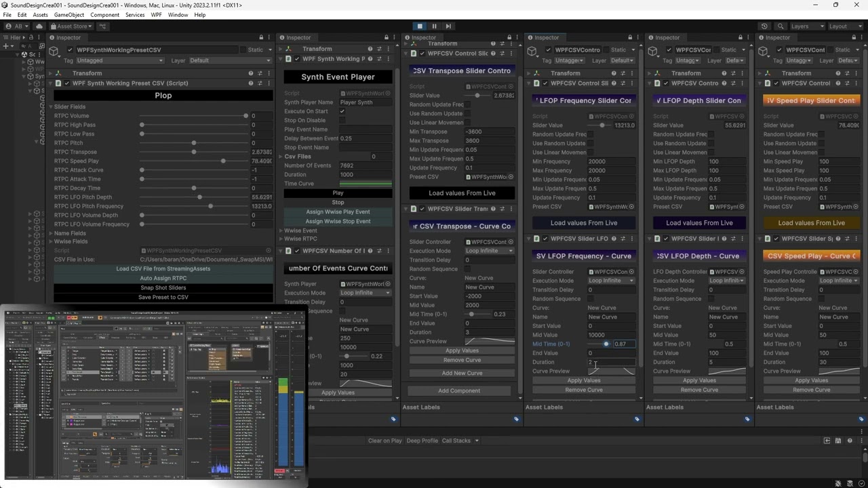
Task: Toggle Static checkbox for WPFSynthWorkingPresetCSV
Action: pyautogui.click(x=243, y=50)
